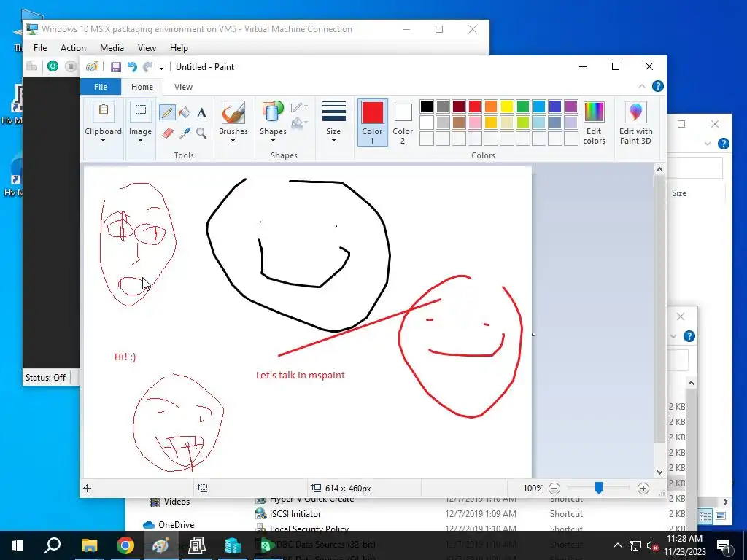Click the Paint icon in the taskbar
Viewport: 747px width, 560px height.
pyautogui.click(x=160, y=545)
